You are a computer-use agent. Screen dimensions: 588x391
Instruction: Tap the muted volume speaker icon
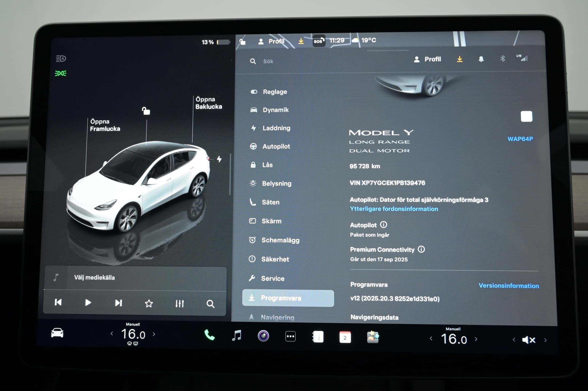click(529, 340)
